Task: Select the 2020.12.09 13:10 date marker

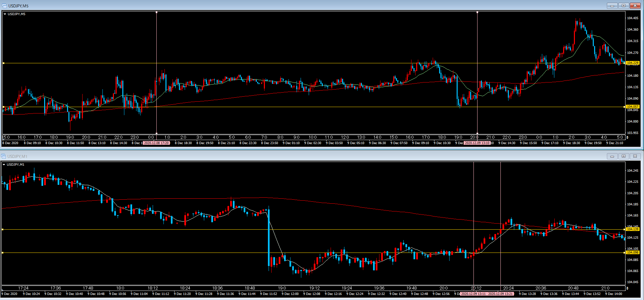Action: pyautogui.click(x=477, y=143)
